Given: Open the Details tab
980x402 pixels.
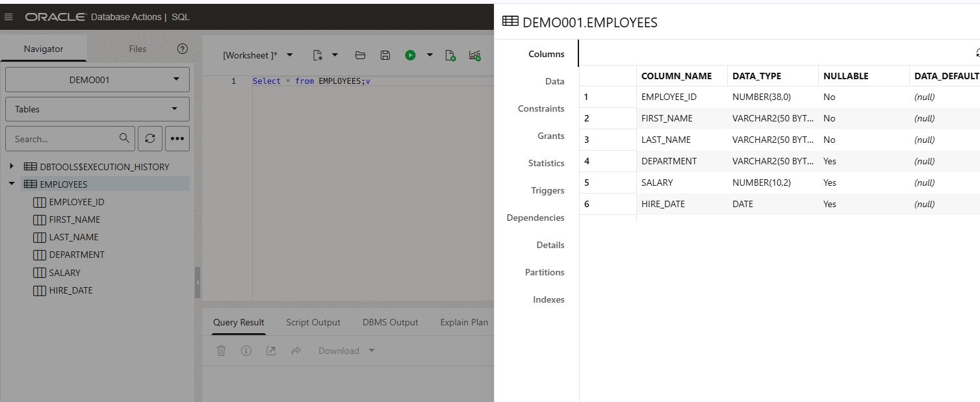Looking at the screenshot, I should pyautogui.click(x=550, y=245).
